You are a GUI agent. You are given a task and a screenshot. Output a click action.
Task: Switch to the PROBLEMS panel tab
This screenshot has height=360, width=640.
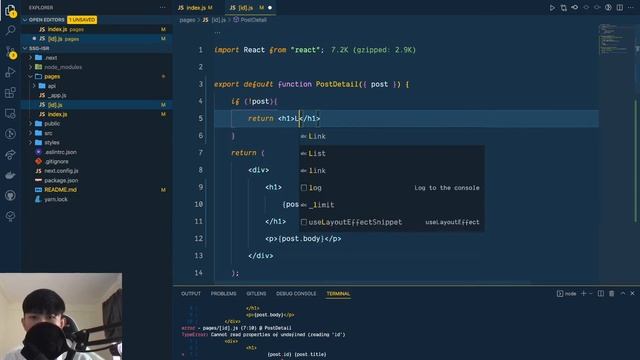pos(223,293)
